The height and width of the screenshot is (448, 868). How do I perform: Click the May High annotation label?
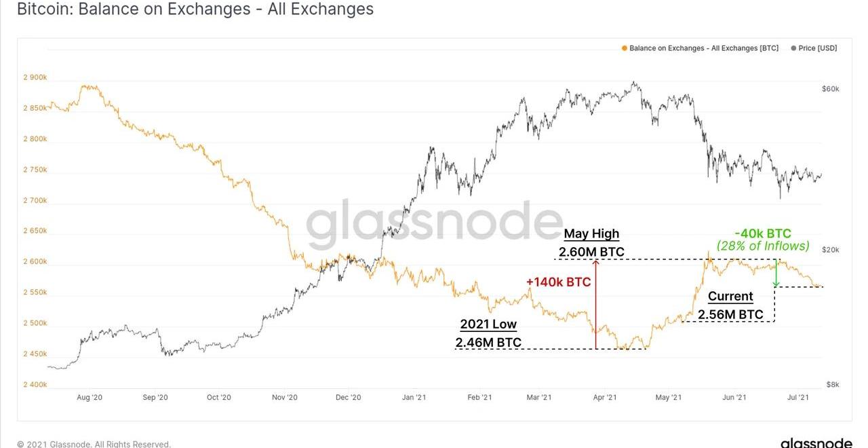coord(591,234)
